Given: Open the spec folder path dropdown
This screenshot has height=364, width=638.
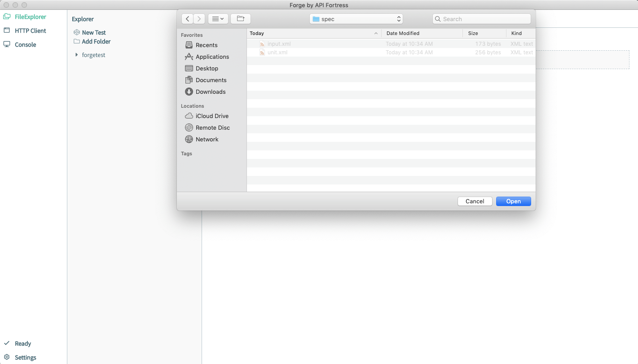Looking at the screenshot, I should coord(356,19).
